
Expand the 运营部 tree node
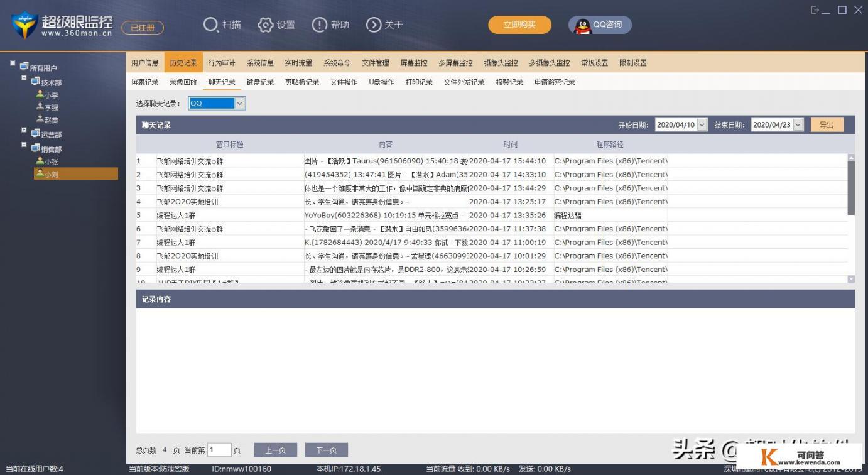(x=24, y=131)
